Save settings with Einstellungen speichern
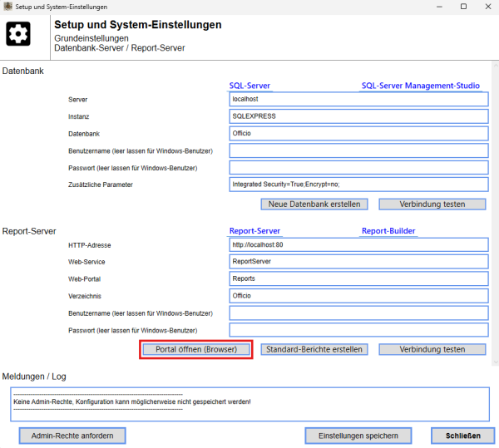This screenshot has height=448, width=499. coord(358,436)
